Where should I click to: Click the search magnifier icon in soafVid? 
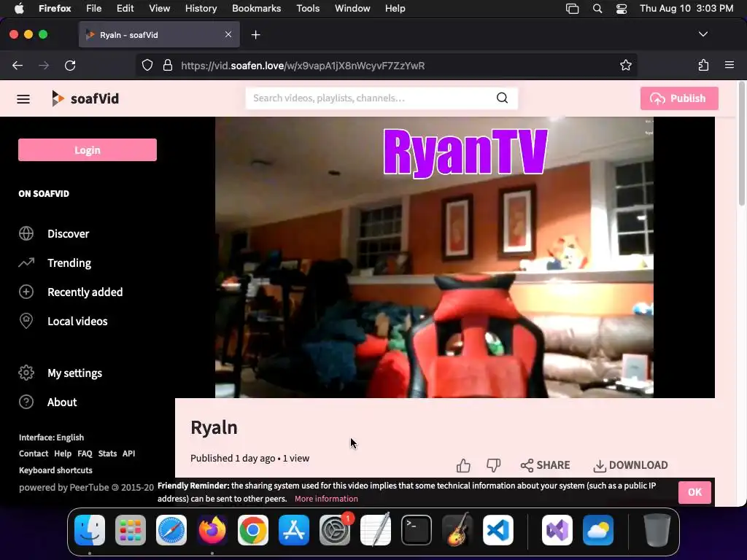click(x=502, y=98)
